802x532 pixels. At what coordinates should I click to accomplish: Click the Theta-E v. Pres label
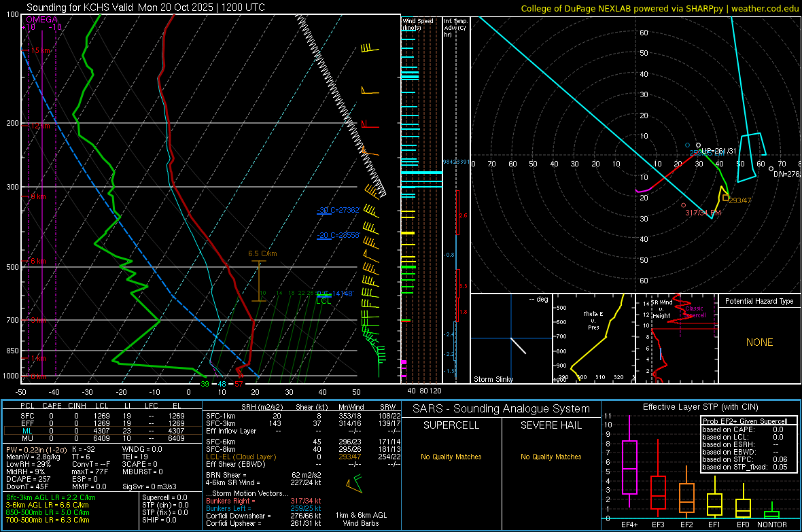coord(593,320)
